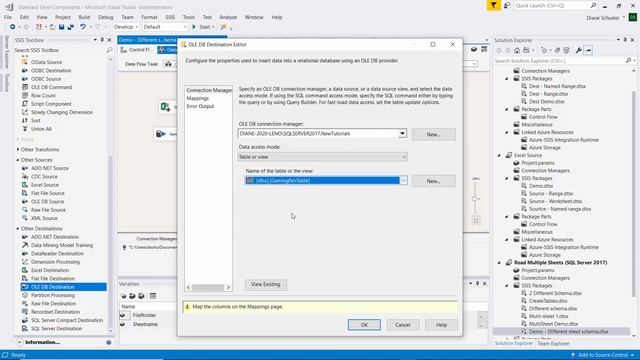Click Add to Source Control status item
The width and height of the screenshot is (640, 360).
(602, 355)
